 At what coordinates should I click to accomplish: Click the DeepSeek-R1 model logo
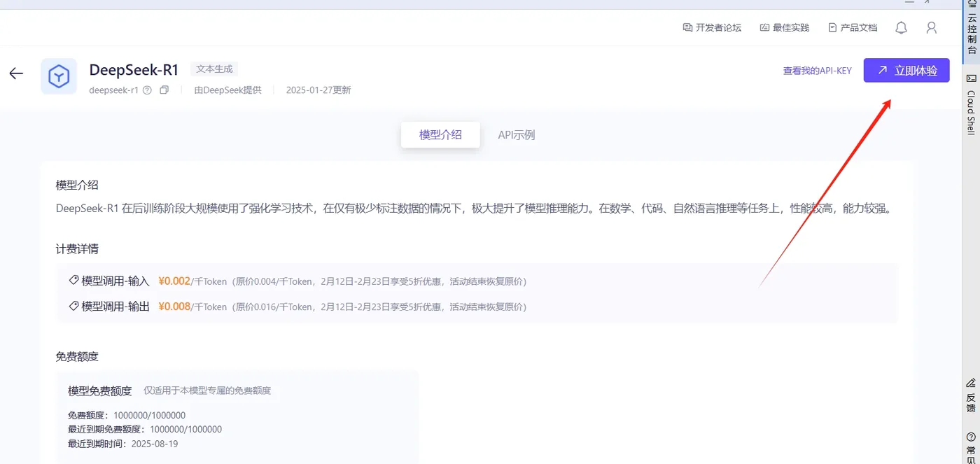point(59,76)
